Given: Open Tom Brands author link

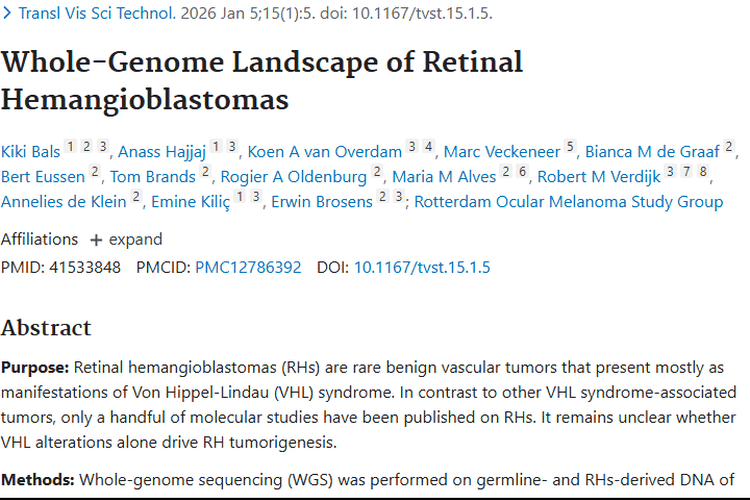Looking at the screenshot, I should (152, 177).
